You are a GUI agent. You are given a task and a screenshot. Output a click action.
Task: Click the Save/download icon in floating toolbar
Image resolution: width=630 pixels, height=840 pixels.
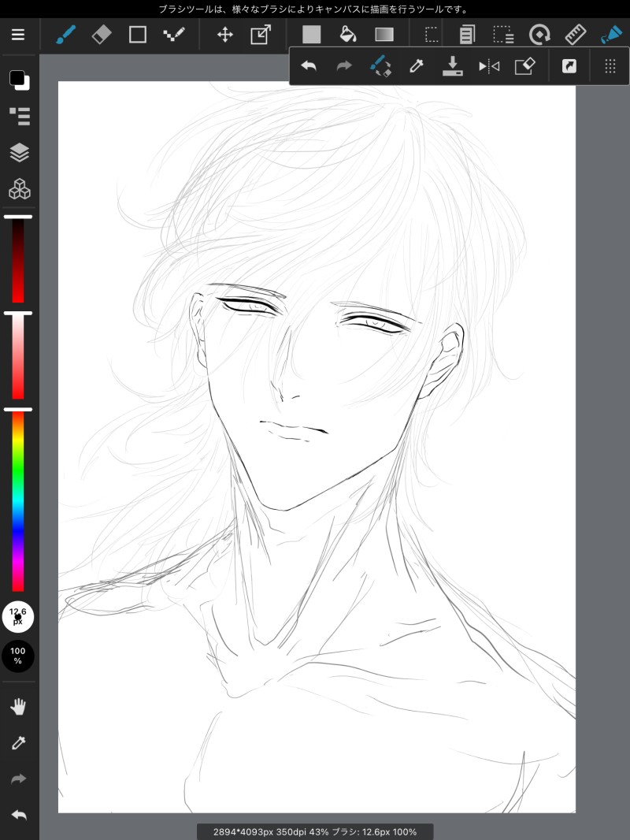pyautogui.click(x=452, y=66)
